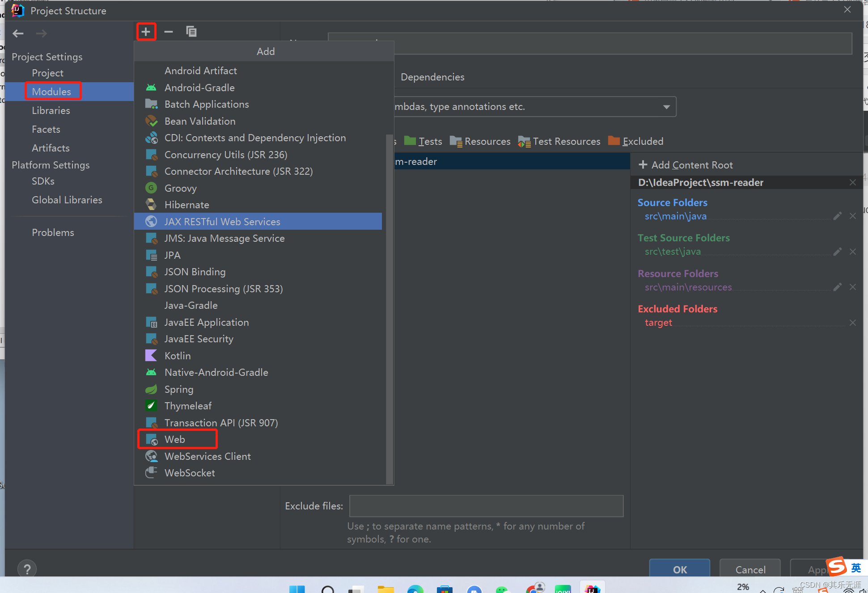This screenshot has width=868, height=593.
Task: Open the help question mark button
Action: tap(27, 569)
